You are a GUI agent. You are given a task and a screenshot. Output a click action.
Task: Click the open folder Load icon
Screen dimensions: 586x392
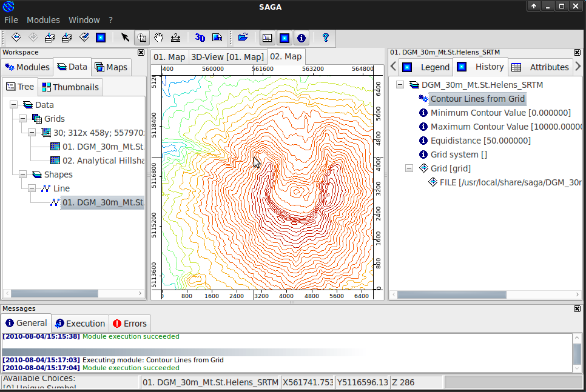[x=243, y=38]
